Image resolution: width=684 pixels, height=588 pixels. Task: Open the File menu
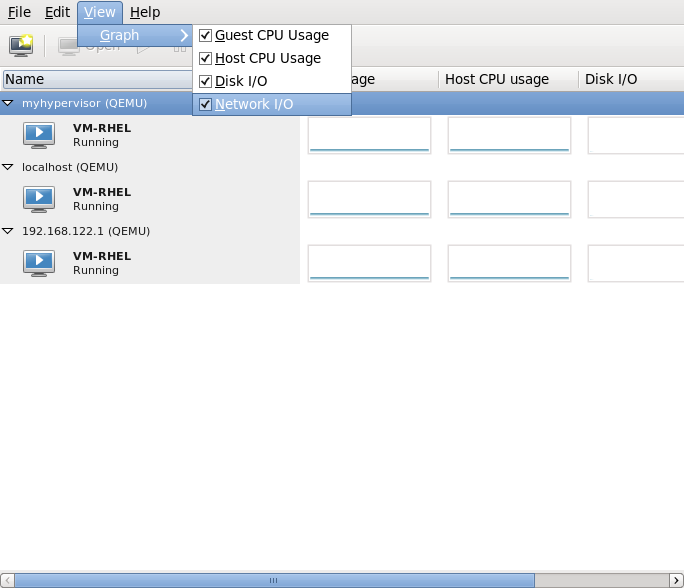click(19, 12)
